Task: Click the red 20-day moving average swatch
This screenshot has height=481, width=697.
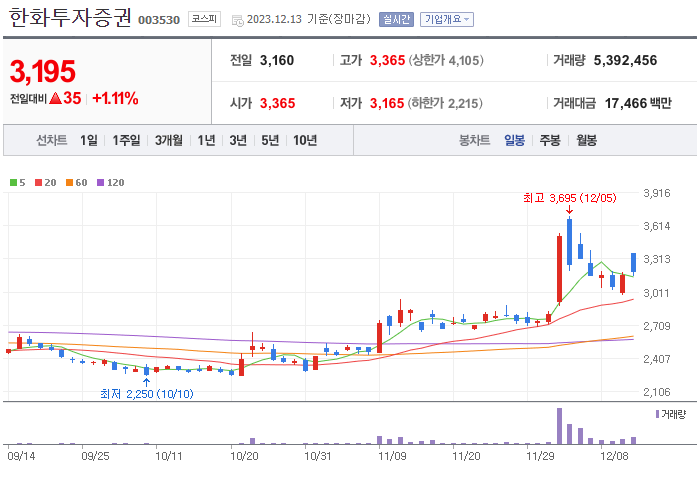Action: pos(38,182)
